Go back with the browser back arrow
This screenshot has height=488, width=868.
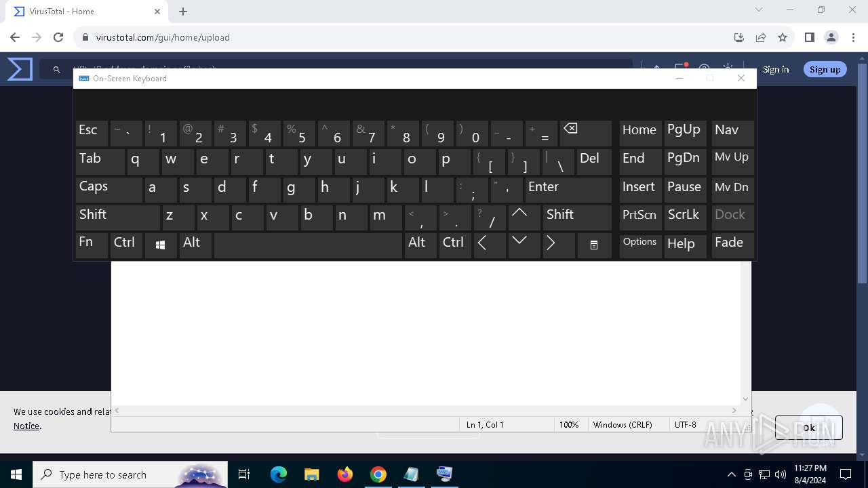click(x=15, y=37)
